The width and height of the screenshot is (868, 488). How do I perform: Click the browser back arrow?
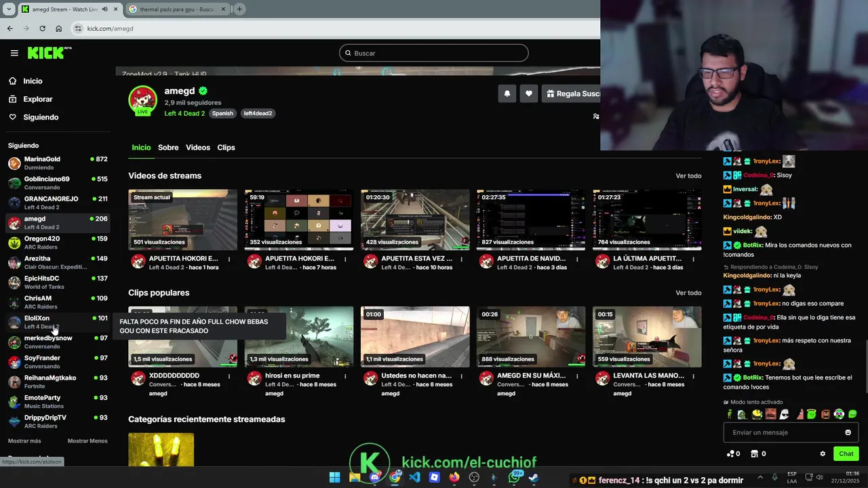click(x=9, y=28)
